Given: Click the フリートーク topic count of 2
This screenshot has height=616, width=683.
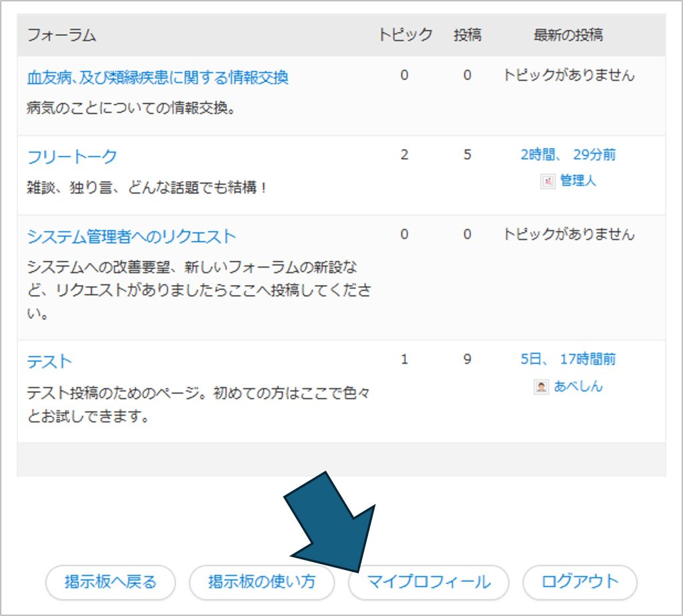Looking at the screenshot, I should [404, 155].
